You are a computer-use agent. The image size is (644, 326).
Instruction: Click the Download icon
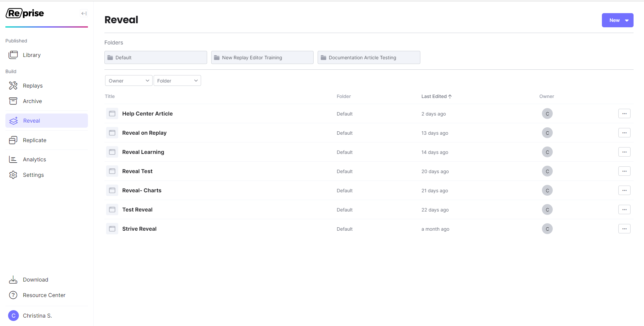coord(13,280)
